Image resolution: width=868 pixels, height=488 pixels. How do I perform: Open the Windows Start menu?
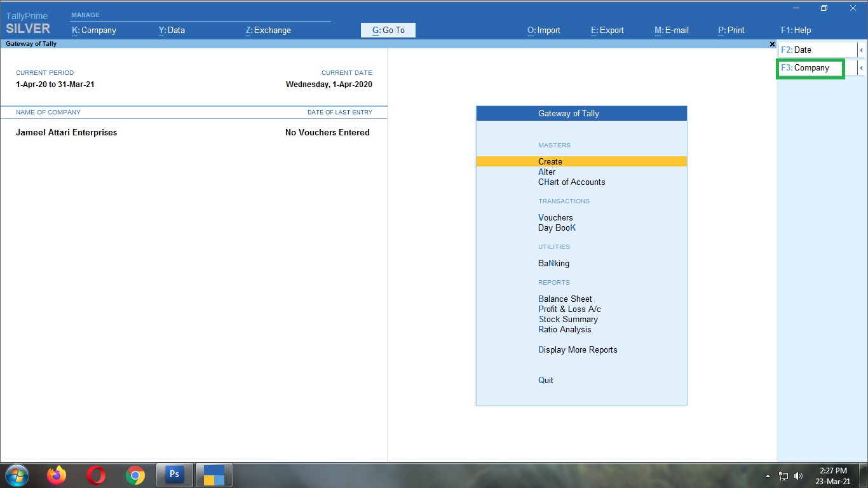click(17, 475)
